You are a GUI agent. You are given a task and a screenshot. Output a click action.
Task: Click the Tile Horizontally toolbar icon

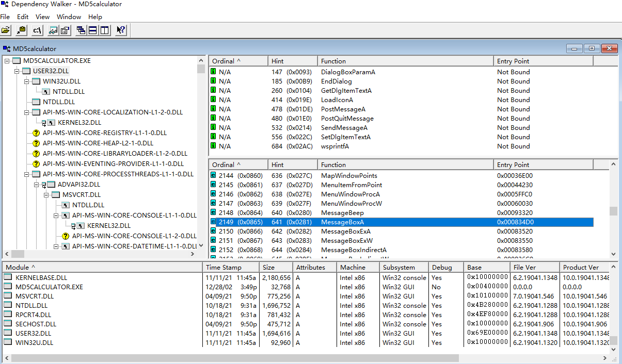pos(93,30)
